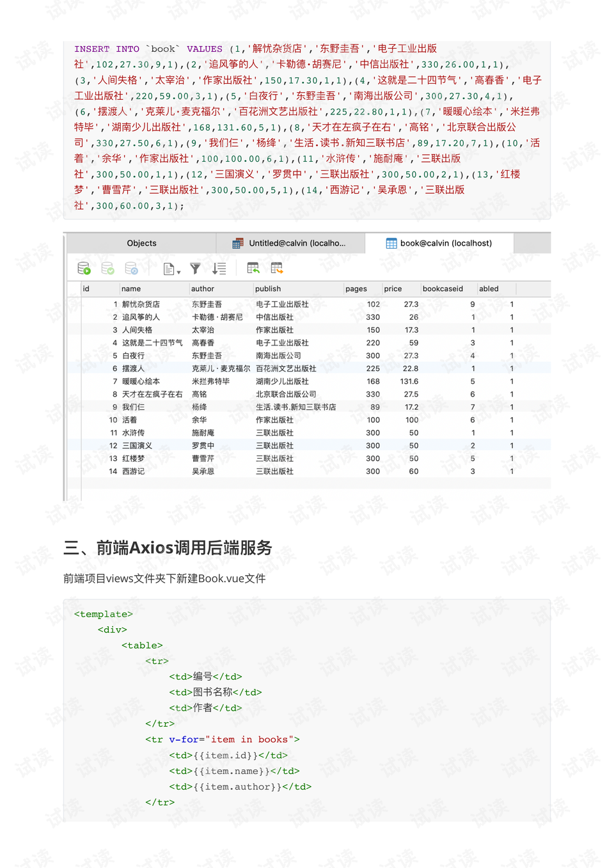Image resolution: width=614 pixels, height=868 pixels.
Task: Select the 我们仨 name cell
Action: 133,407
